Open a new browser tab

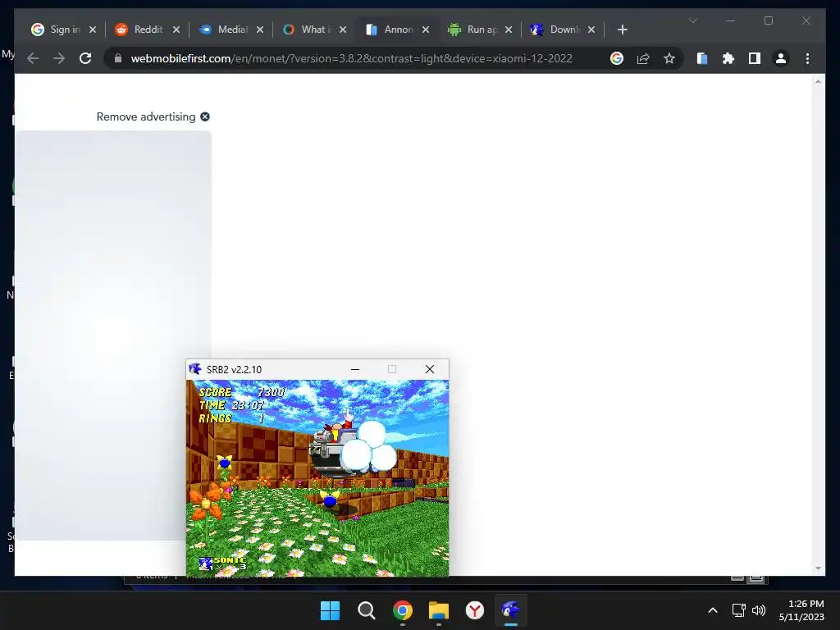coord(622,30)
